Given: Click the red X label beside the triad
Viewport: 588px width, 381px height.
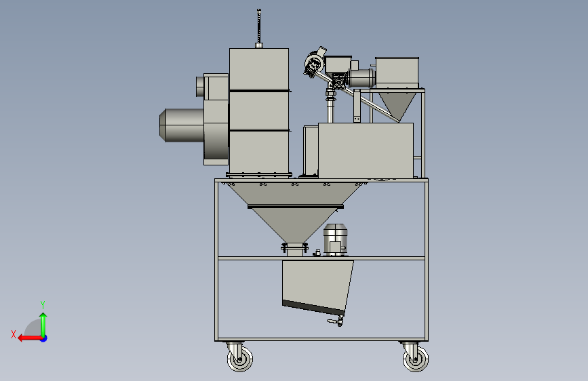Looking at the screenshot, I should coord(14,334).
